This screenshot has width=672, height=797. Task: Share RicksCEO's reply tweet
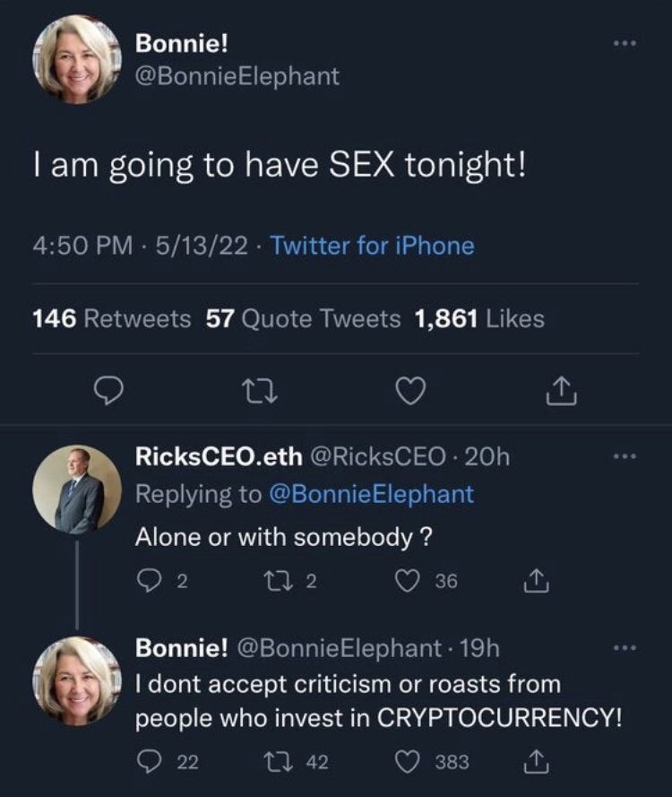537,581
